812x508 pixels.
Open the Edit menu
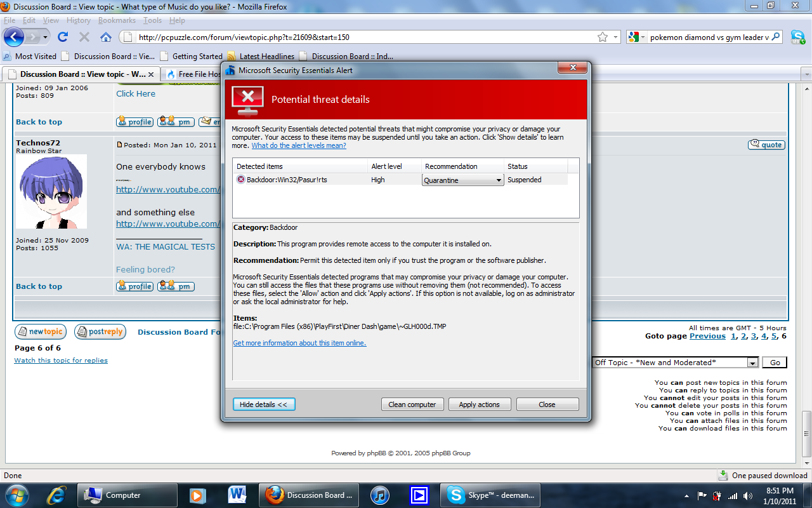click(29, 20)
